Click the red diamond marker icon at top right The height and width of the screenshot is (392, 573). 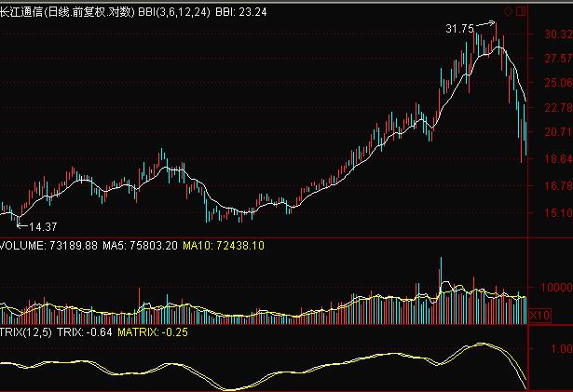509,11
